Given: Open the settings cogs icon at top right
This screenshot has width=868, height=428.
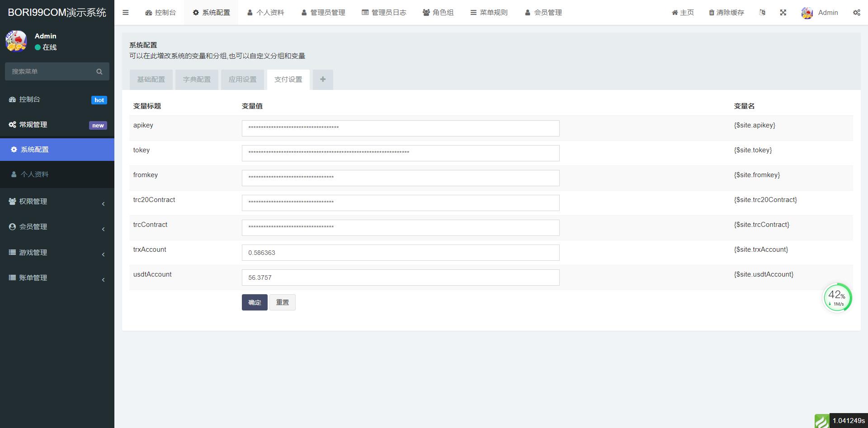Looking at the screenshot, I should [x=857, y=13].
